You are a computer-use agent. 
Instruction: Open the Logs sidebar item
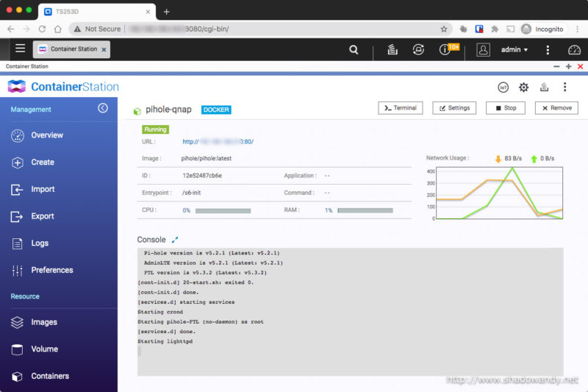[x=40, y=243]
